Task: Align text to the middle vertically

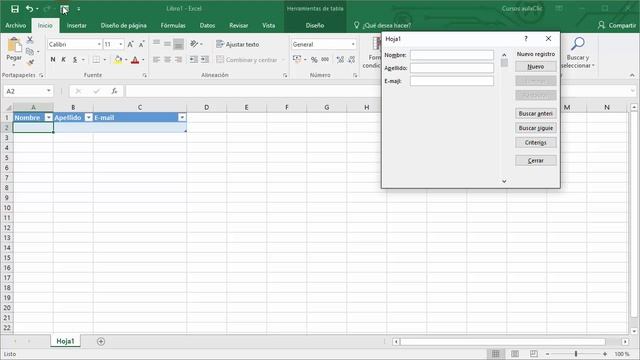Action: coord(167,44)
